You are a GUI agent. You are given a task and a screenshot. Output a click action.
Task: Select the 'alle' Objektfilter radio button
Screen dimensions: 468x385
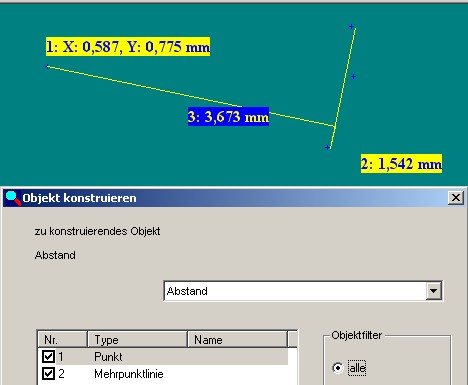(338, 368)
